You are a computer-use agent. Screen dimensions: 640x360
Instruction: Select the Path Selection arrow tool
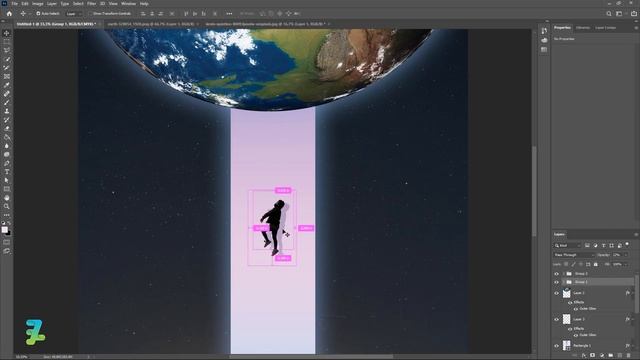point(7,180)
